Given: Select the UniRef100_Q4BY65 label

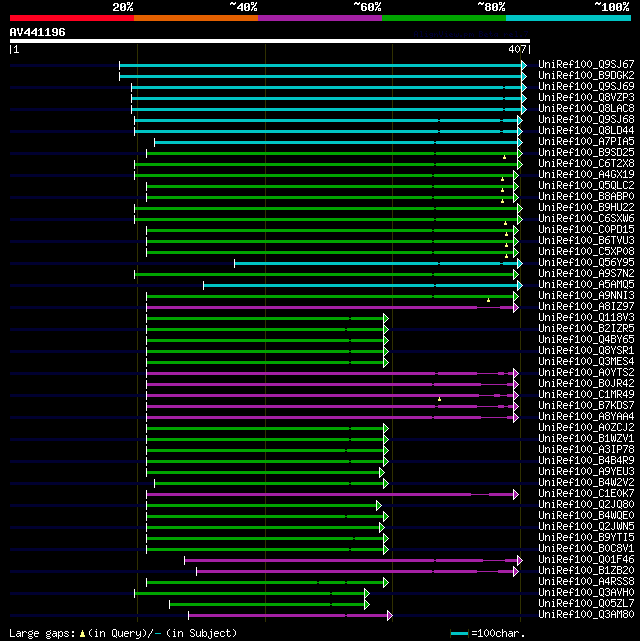Looking at the screenshot, I should coord(586,340).
